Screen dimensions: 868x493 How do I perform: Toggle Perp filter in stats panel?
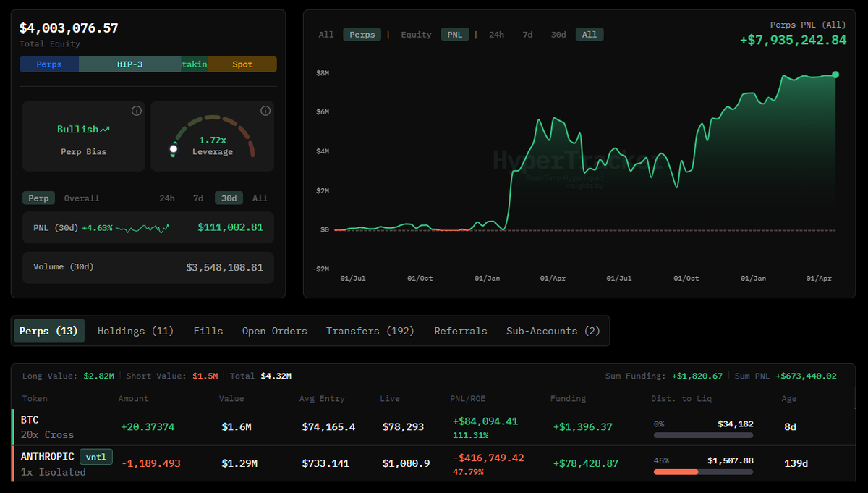coord(38,198)
